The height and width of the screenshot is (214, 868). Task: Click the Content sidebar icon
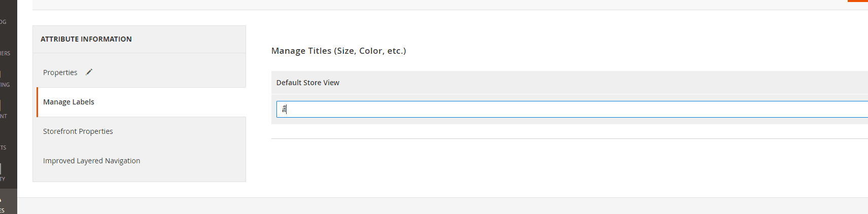(x=1, y=105)
